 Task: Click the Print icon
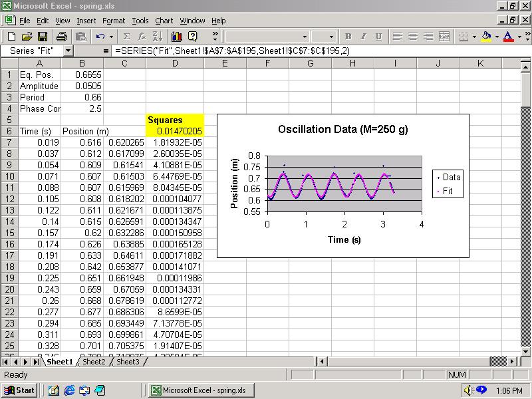pos(61,37)
